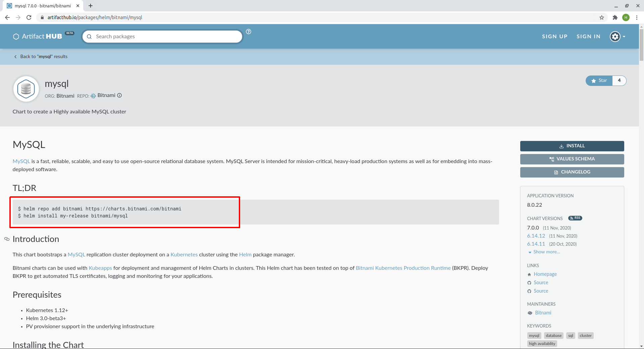Click the Bitnami maintainer link

tap(543, 313)
